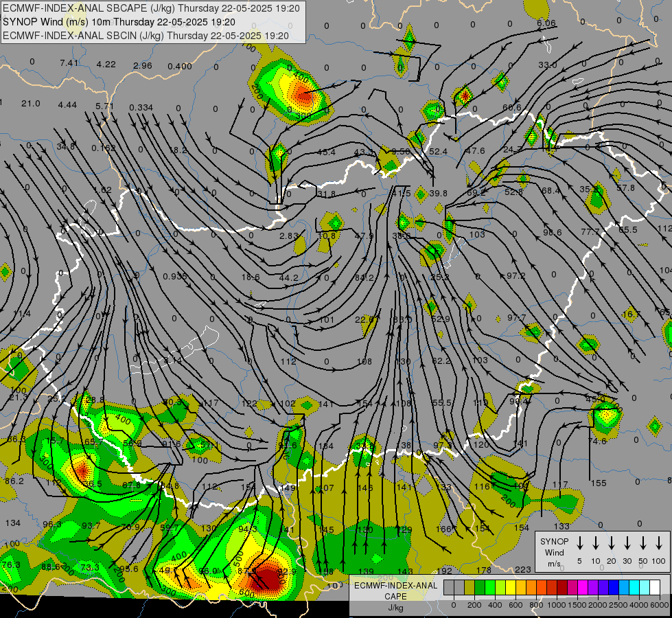This screenshot has width=672, height=618.
Task: Click the map value '178'
Action: [483, 570]
